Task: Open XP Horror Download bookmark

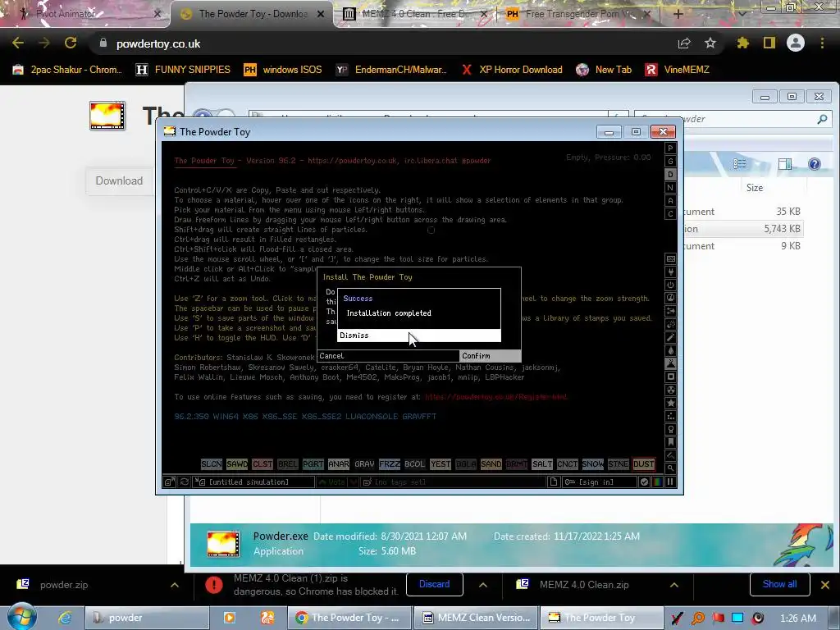Action: 512,70
